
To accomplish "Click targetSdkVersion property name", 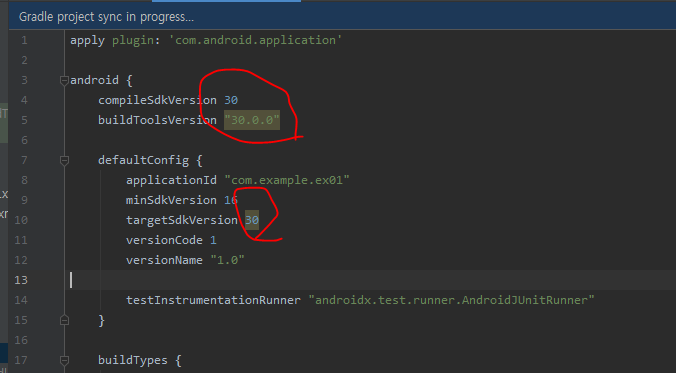I will tap(182, 220).
